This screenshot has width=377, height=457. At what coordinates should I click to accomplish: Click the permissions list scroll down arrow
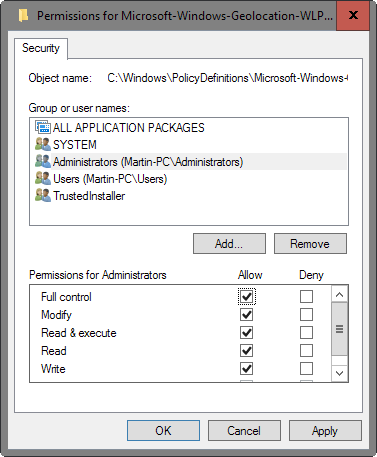340,373
